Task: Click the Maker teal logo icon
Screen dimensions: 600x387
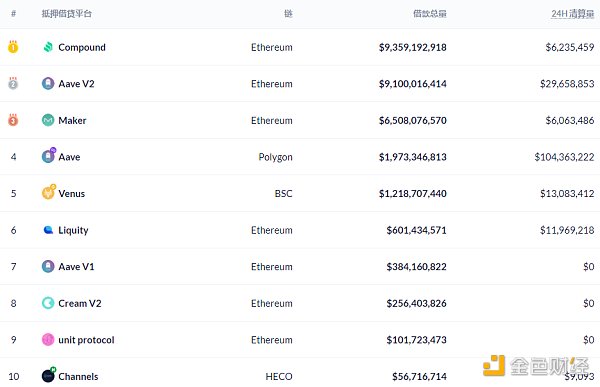Action: tap(48, 120)
